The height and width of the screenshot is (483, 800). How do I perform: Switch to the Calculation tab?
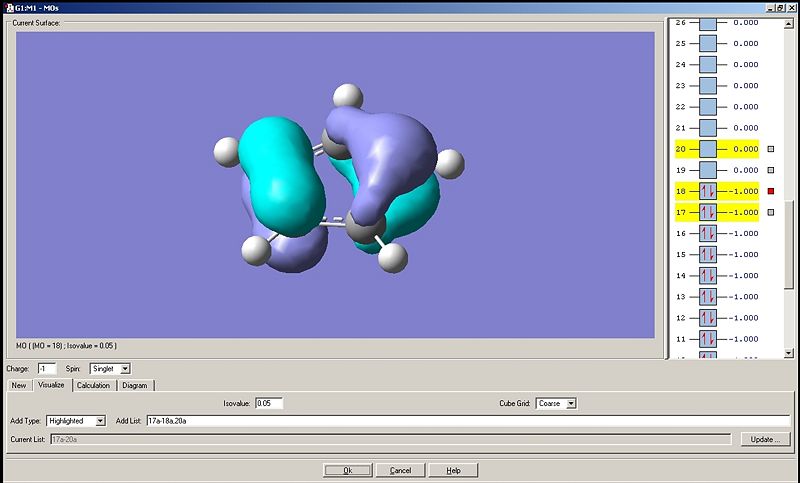click(x=93, y=385)
